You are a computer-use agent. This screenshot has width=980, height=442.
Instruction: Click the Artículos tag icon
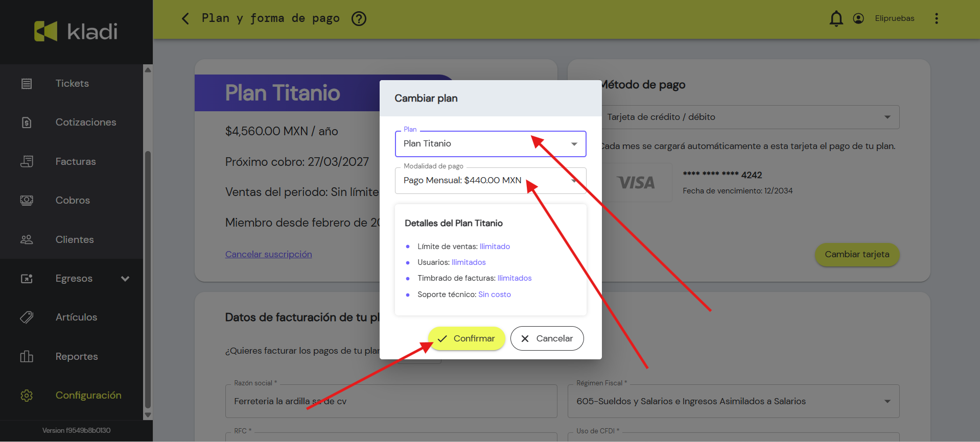(27, 317)
